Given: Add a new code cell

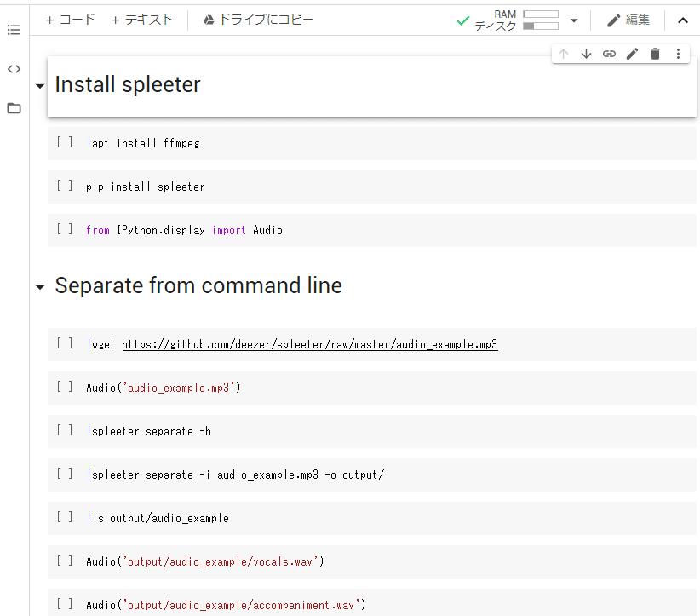Looking at the screenshot, I should (x=70, y=20).
